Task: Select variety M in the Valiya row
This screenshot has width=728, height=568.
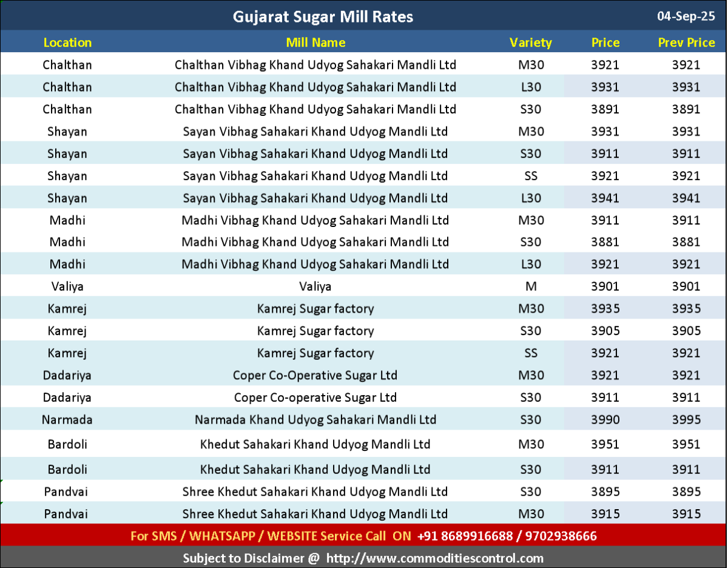Action: (531, 286)
